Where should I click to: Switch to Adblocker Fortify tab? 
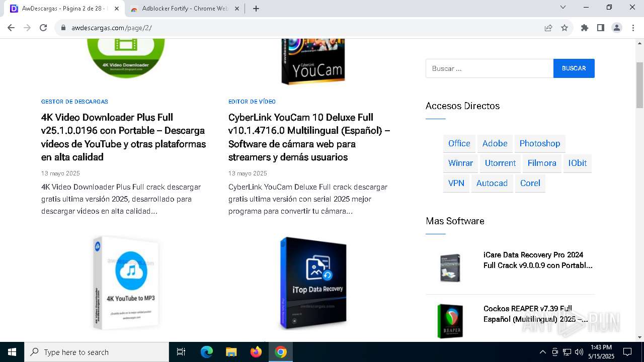[185, 9]
